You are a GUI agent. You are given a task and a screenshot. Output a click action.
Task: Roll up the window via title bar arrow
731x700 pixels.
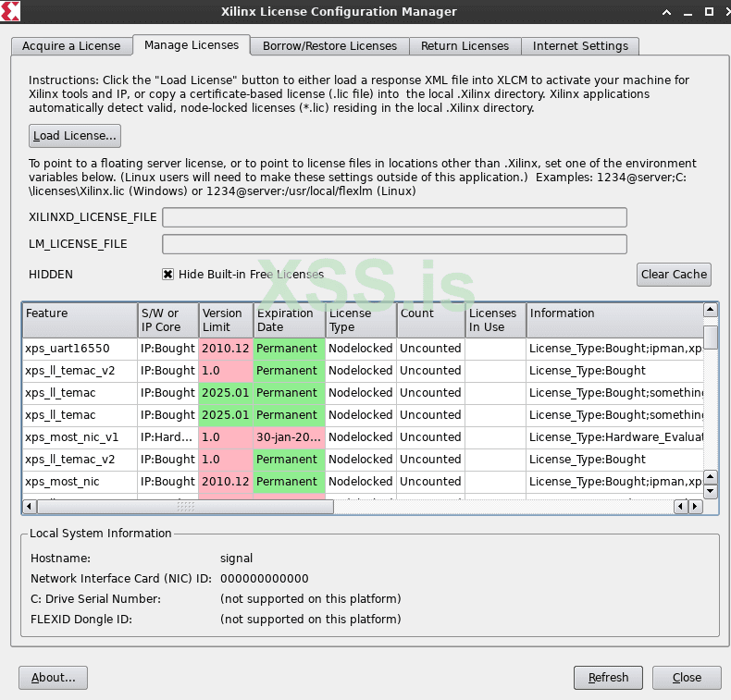[666, 12]
